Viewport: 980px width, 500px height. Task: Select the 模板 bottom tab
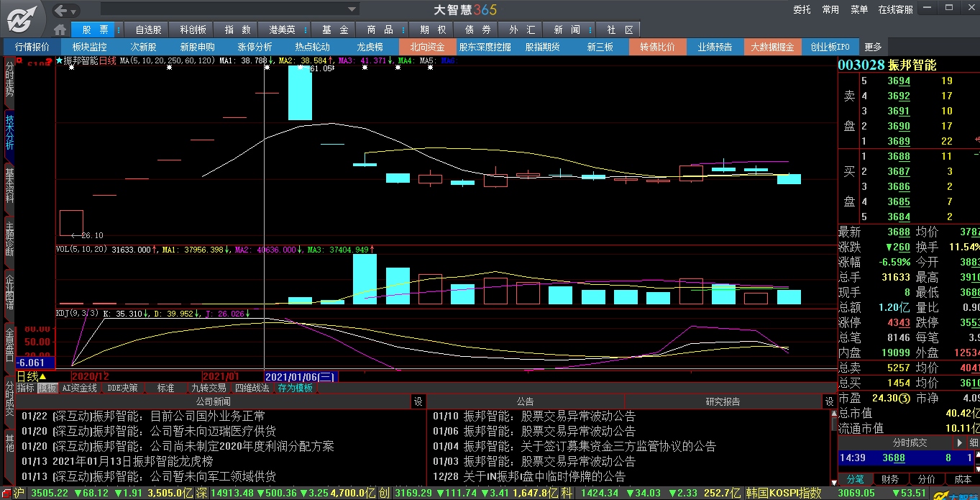point(47,388)
